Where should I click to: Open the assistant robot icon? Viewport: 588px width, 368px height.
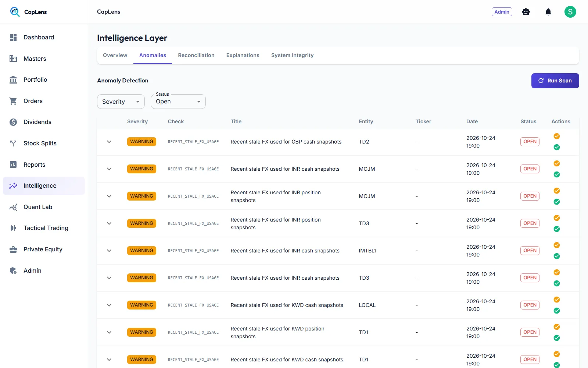(x=526, y=12)
